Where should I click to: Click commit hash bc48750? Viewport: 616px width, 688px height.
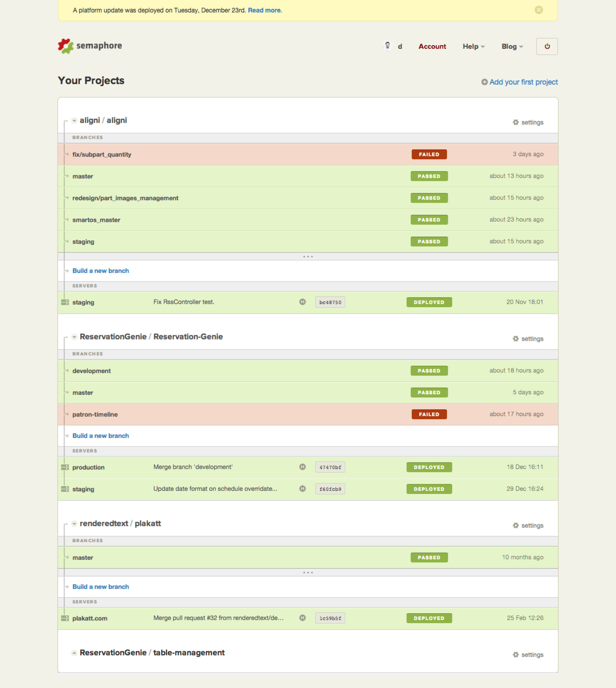point(330,302)
